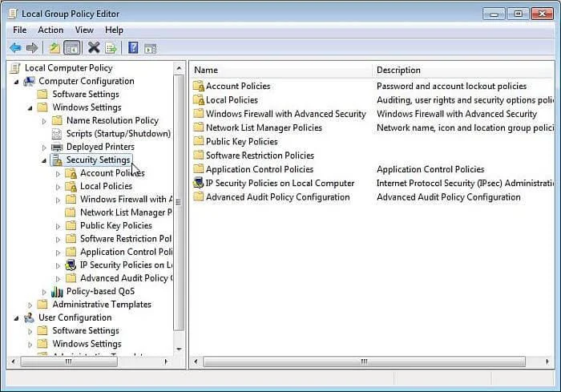This screenshot has height=392, width=561.
Task: Collapse the User Configuration node
Action: 16,318
